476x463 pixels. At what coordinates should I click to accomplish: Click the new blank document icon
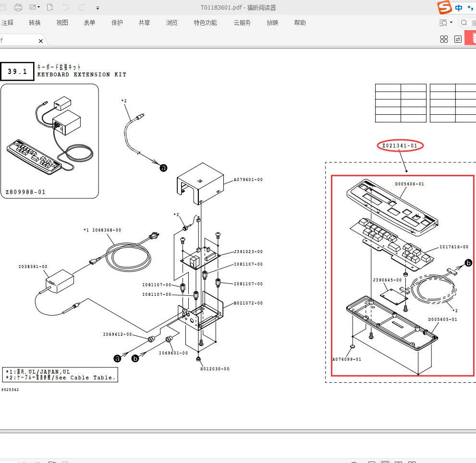(x=50, y=7)
